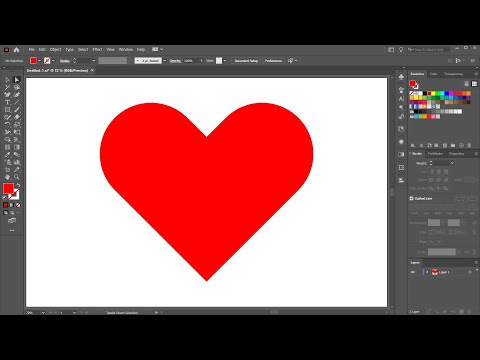This screenshot has height=360, width=480.
Task: Select the Column Graph tool
Action: 17,162
